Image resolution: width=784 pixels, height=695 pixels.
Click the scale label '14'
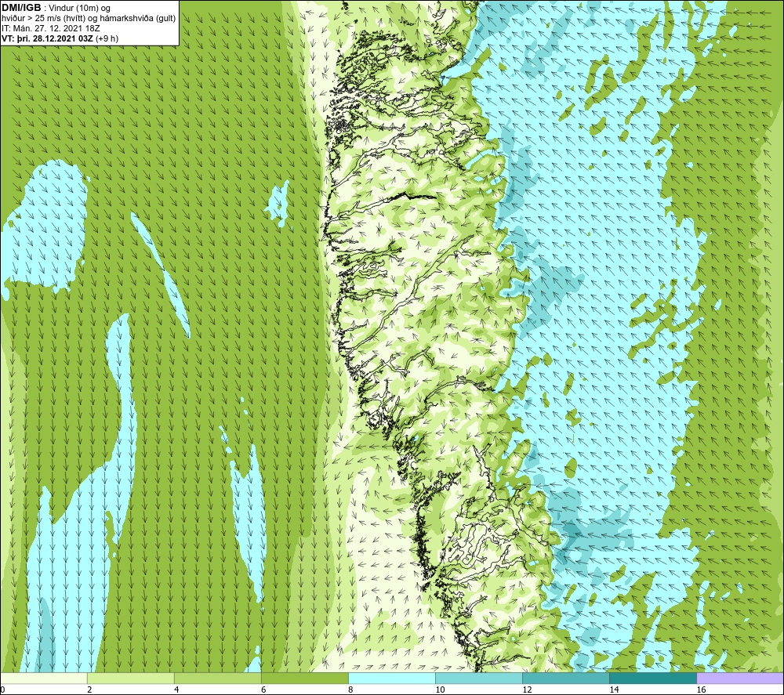coord(614,690)
